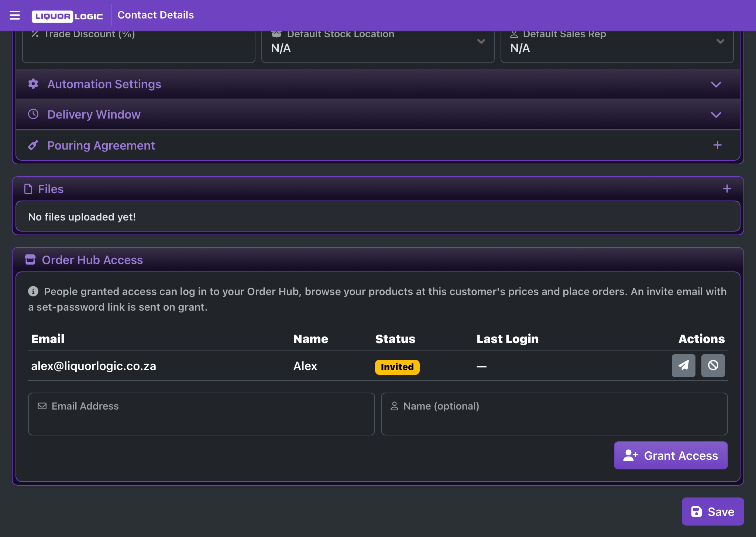Click the Grant Access button
This screenshot has height=537, width=756.
pos(671,455)
